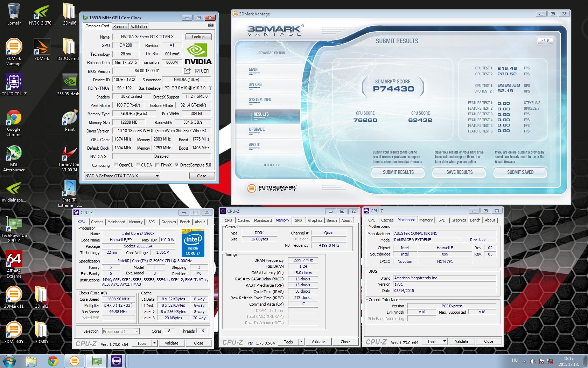
Task: Launch the 3DMark05 desktop shortcut
Action: point(14,333)
